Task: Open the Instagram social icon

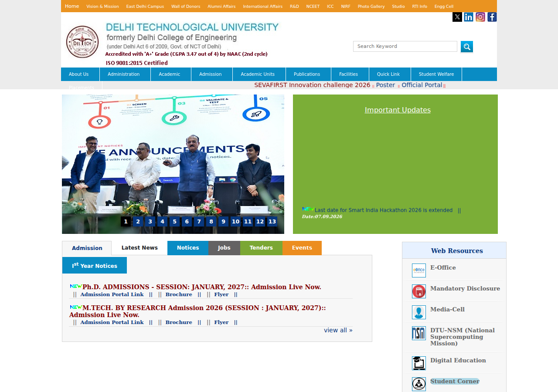Action: pyautogui.click(x=480, y=17)
